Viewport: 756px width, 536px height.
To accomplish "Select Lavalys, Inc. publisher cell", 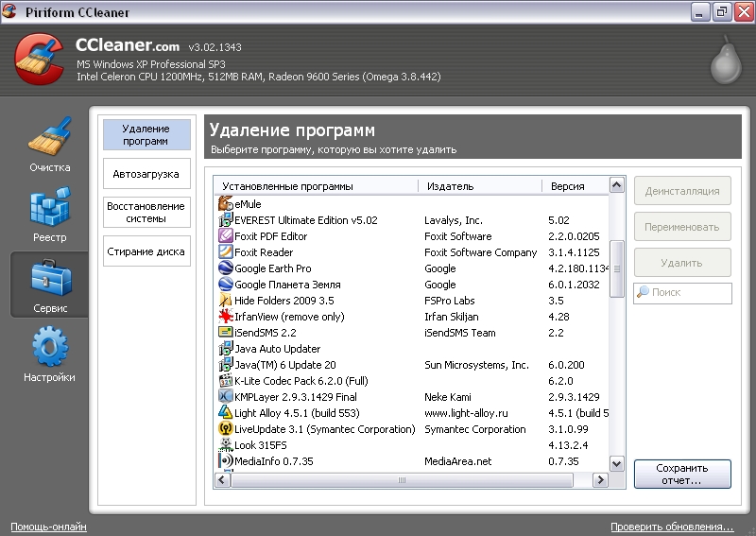I will click(x=454, y=220).
